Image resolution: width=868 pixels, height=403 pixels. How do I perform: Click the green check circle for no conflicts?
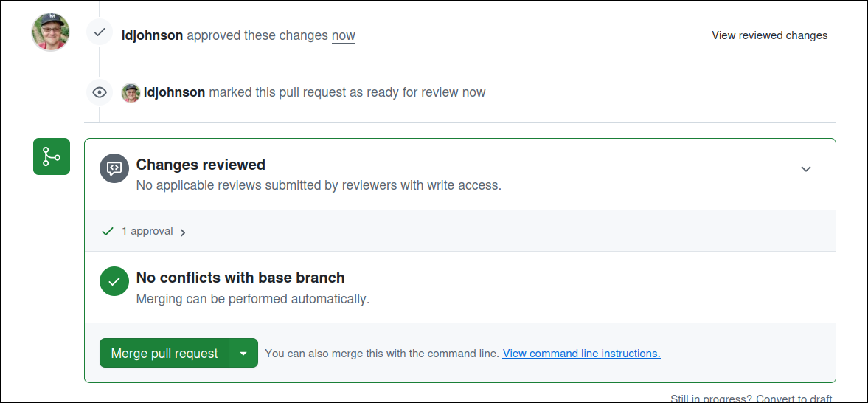[114, 282]
